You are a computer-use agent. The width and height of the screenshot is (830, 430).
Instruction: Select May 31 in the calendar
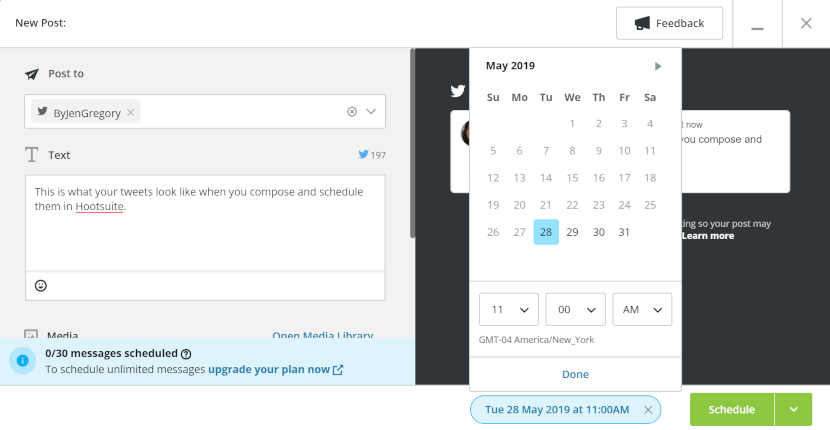point(625,232)
